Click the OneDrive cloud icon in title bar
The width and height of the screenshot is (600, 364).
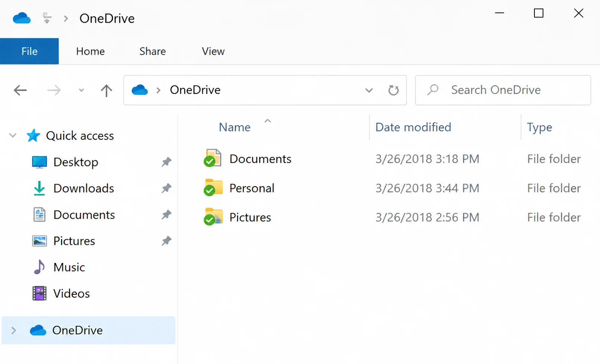point(22,18)
